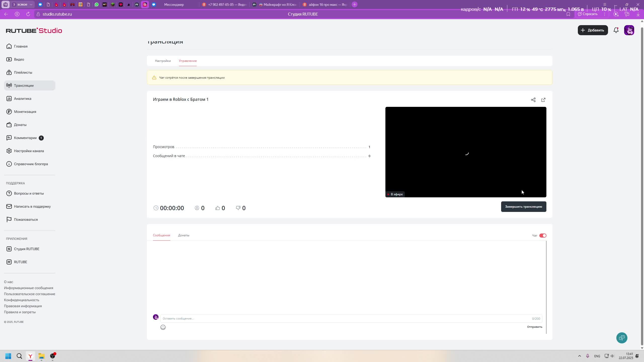Click the user avatar in top right
The image size is (644, 362).
click(x=629, y=30)
